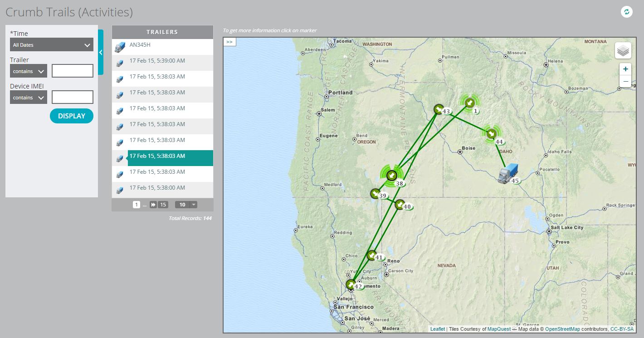
Task: Click icon beside 5:38:00 AM record
Action: [x=120, y=191]
